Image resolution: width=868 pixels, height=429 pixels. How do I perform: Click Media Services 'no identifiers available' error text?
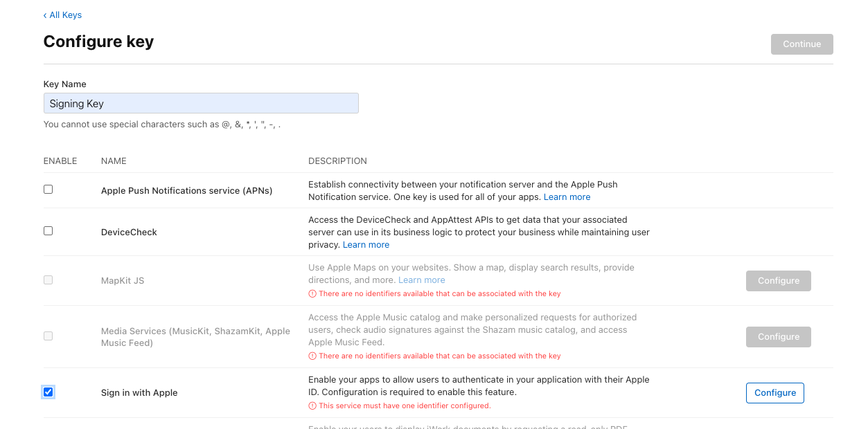click(439, 356)
